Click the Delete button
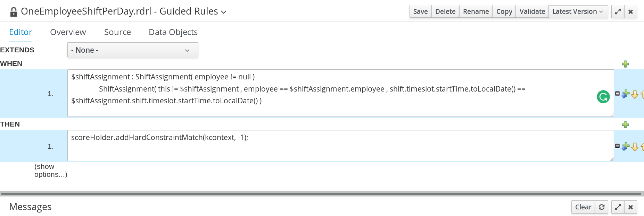Image resolution: width=644 pixels, height=216 pixels. click(x=445, y=11)
